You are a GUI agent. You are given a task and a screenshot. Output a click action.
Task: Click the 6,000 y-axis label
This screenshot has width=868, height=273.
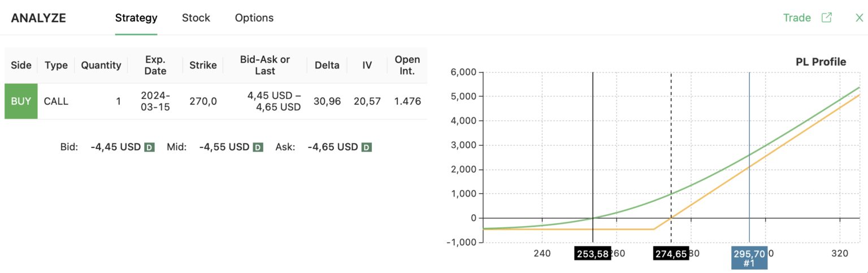(463, 72)
